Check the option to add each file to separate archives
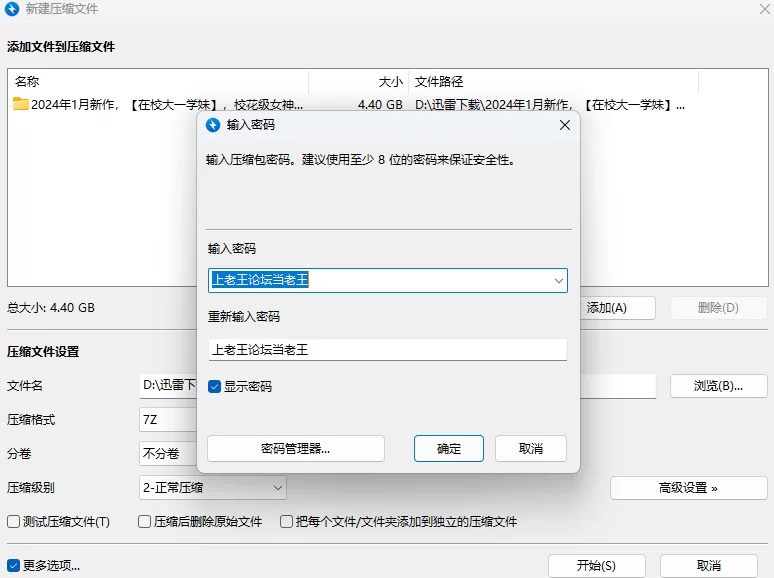The width and height of the screenshot is (774, 578). [x=287, y=522]
